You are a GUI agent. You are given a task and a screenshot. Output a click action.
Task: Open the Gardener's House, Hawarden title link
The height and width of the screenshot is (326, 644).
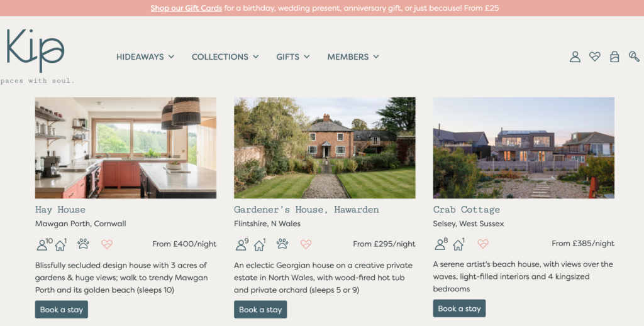pos(306,210)
